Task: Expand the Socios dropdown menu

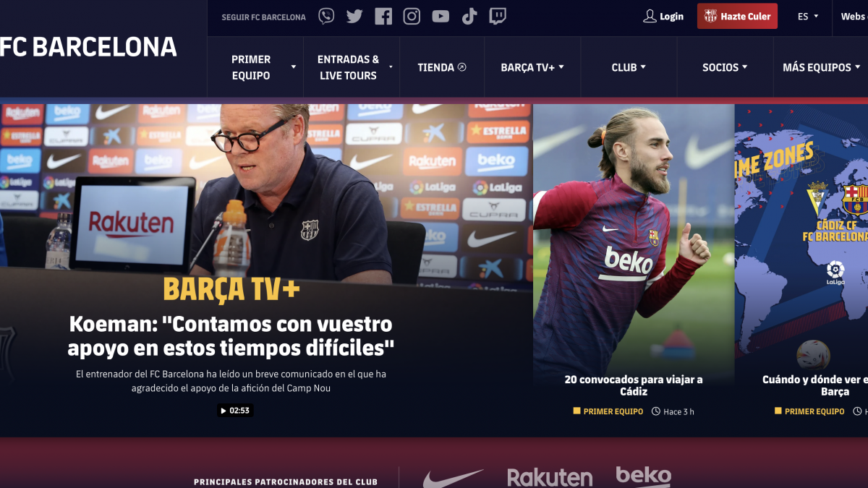Action: coord(725,67)
